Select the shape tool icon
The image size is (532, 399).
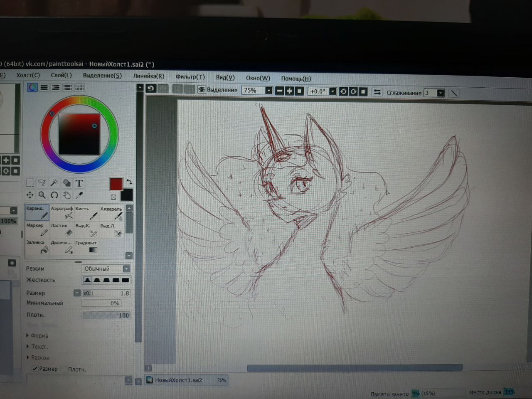coord(66,183)
